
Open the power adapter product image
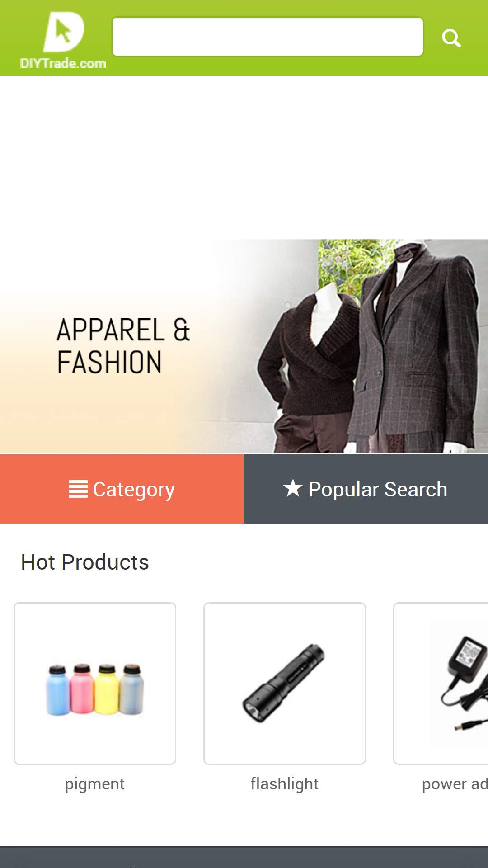point(441,684)
